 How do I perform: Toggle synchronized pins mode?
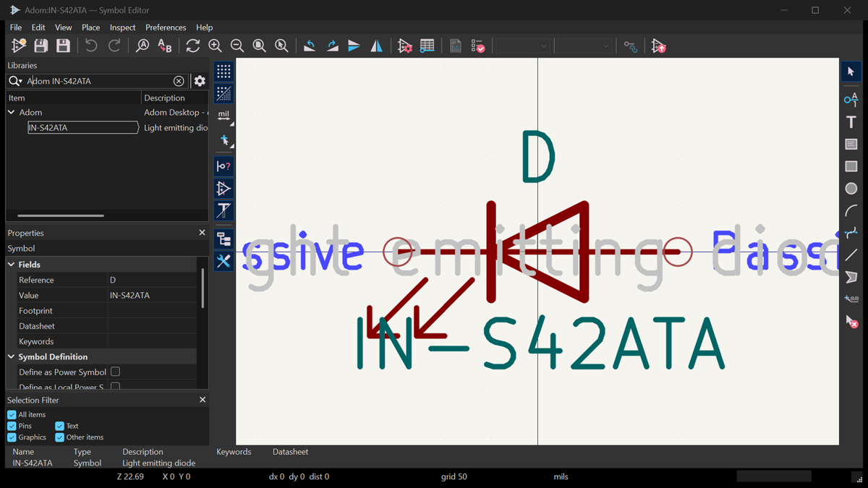(631, 46)
